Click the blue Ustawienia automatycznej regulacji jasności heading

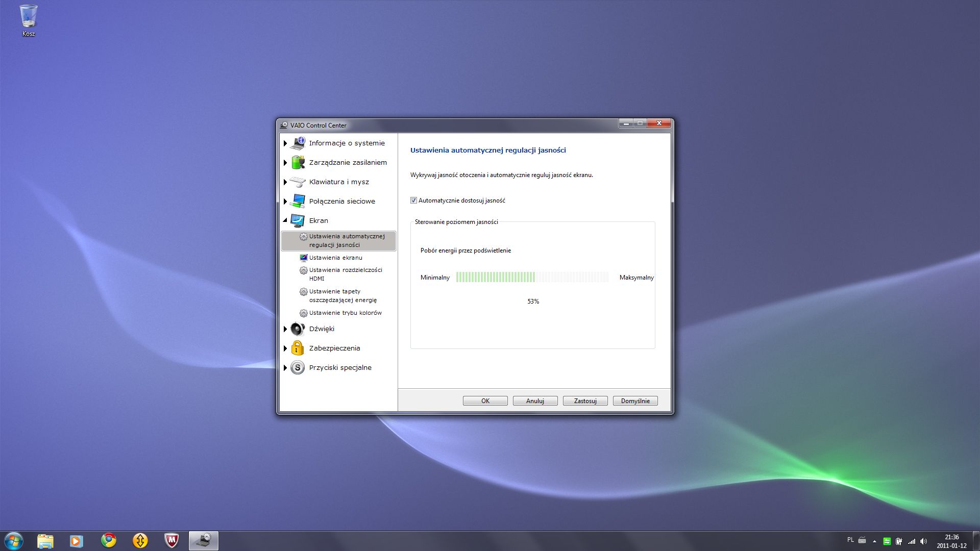click(x=488, y=150)
